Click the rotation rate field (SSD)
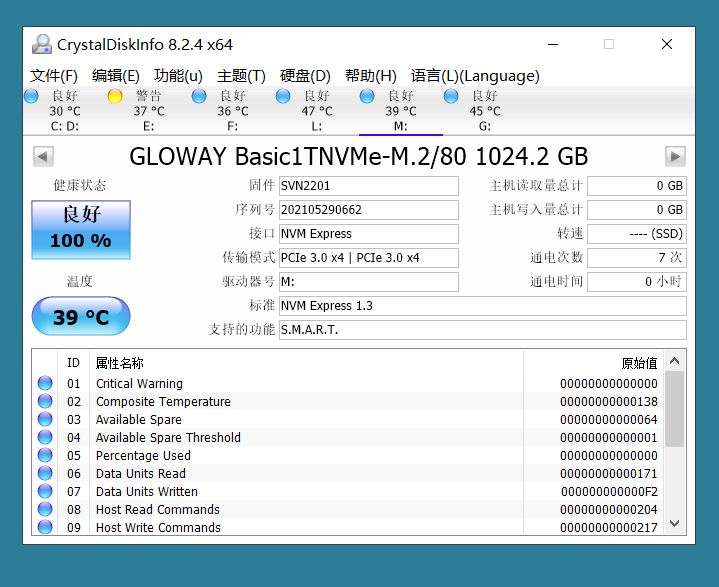Screen dimensions: 719x587 coord(637,233)
